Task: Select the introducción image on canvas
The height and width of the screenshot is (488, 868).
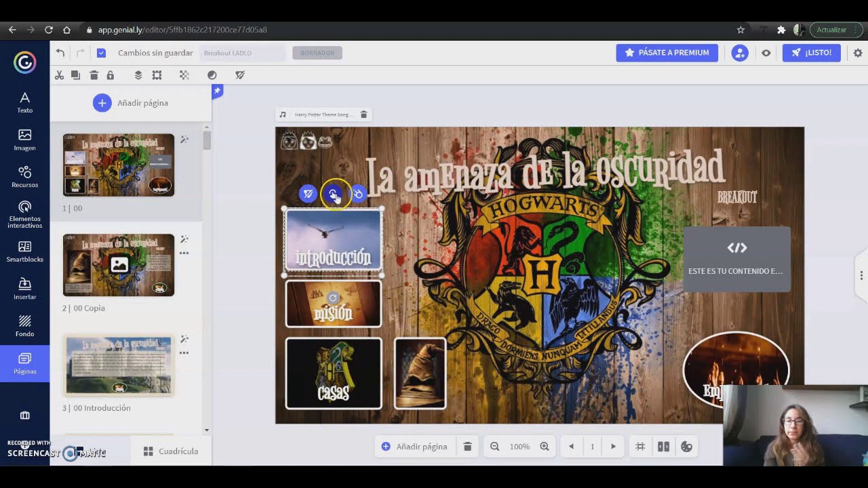Action: (333, 240)
